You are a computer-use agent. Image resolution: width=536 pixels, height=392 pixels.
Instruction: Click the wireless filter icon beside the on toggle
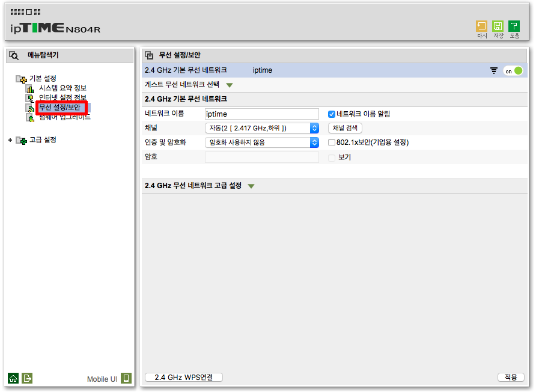coord(493,70)
